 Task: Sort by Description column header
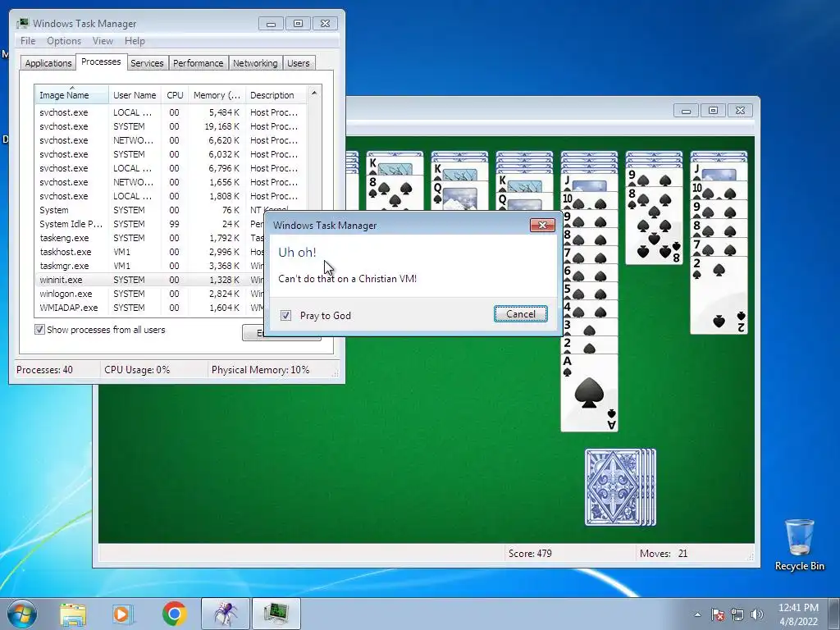coord(276,95)
